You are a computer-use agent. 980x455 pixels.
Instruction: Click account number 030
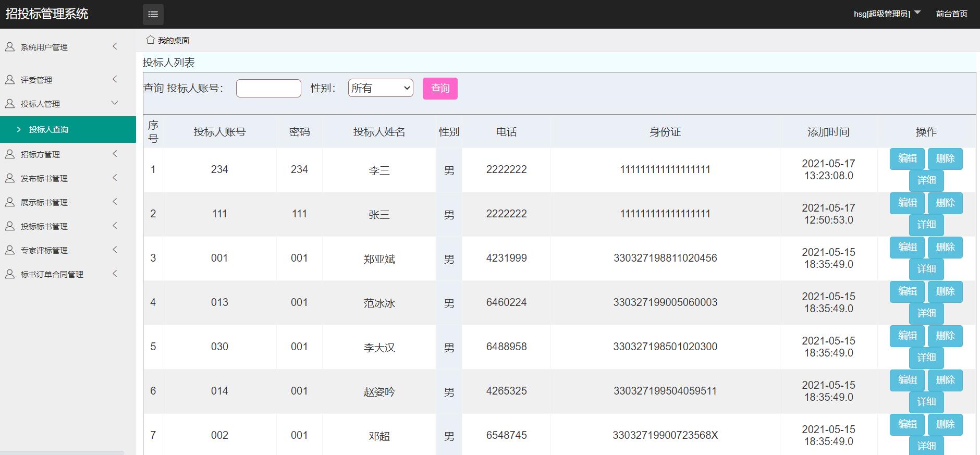pos(219,347)
